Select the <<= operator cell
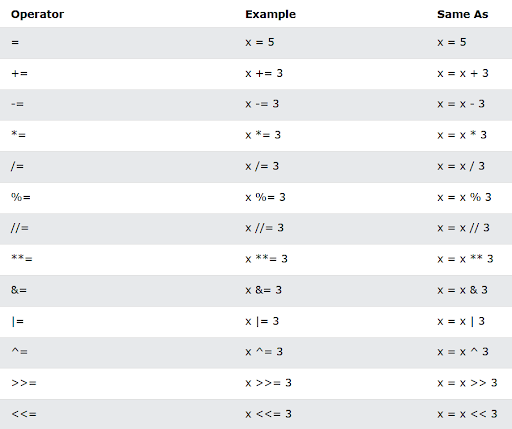This screenshot has height=429, width=512. 24,414
